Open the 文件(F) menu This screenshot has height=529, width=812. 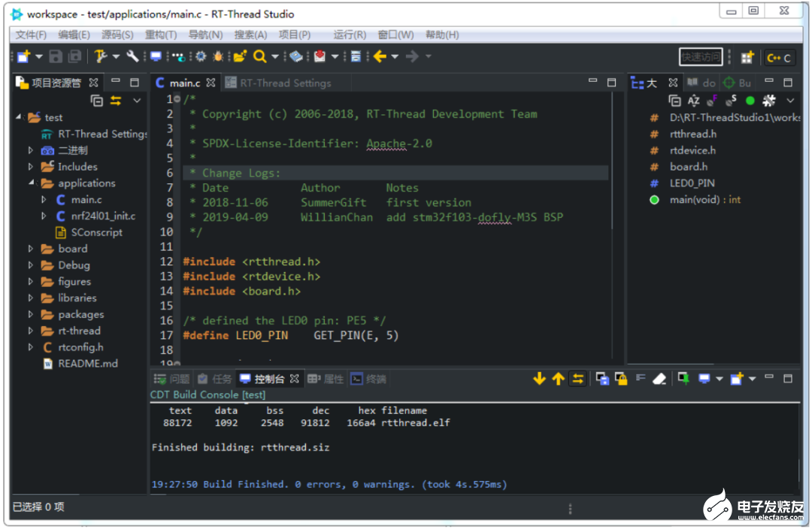(x=31, y=35)
